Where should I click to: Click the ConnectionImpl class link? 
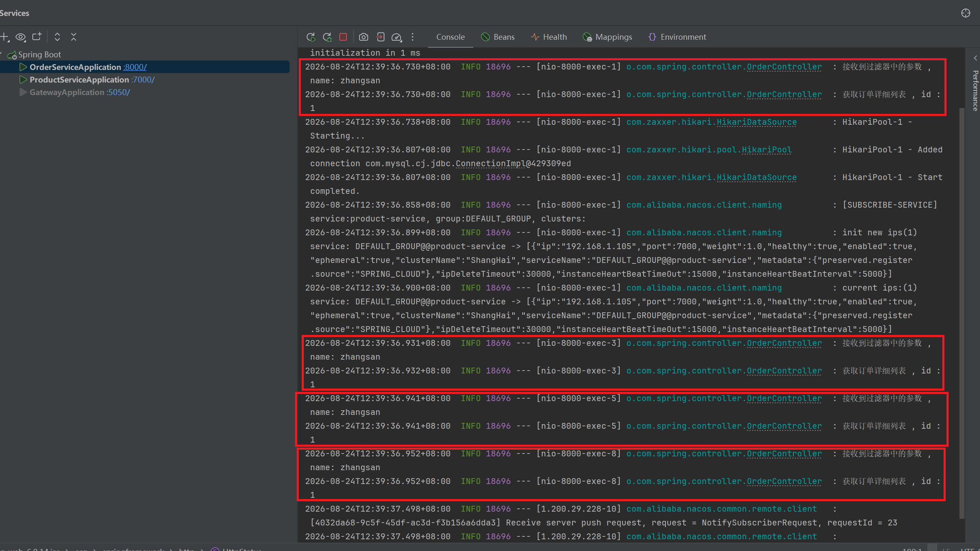[x=490, y=164]
